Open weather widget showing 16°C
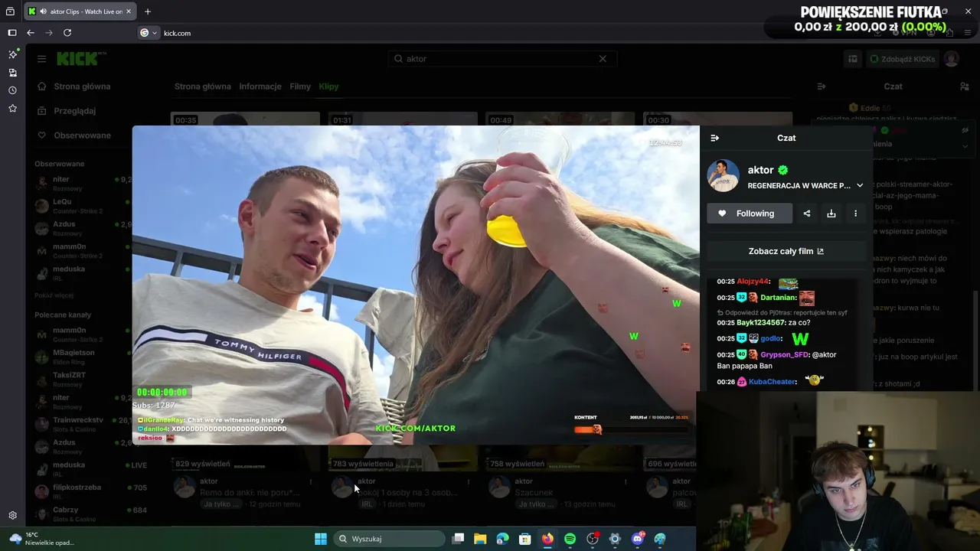 (43, 539)
